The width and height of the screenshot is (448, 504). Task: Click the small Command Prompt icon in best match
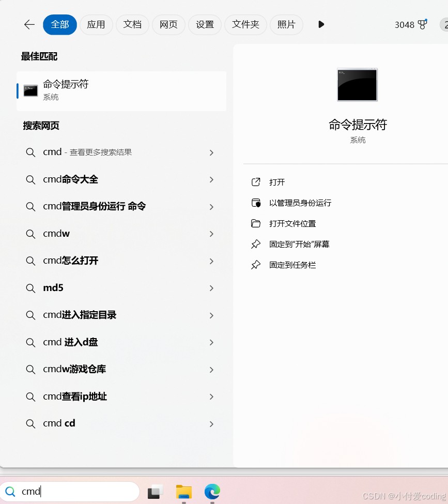point(31,90)
